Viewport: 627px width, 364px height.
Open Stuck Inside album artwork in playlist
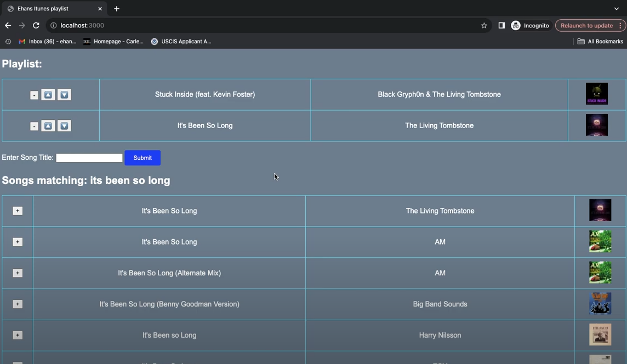(x=597, y=94)
